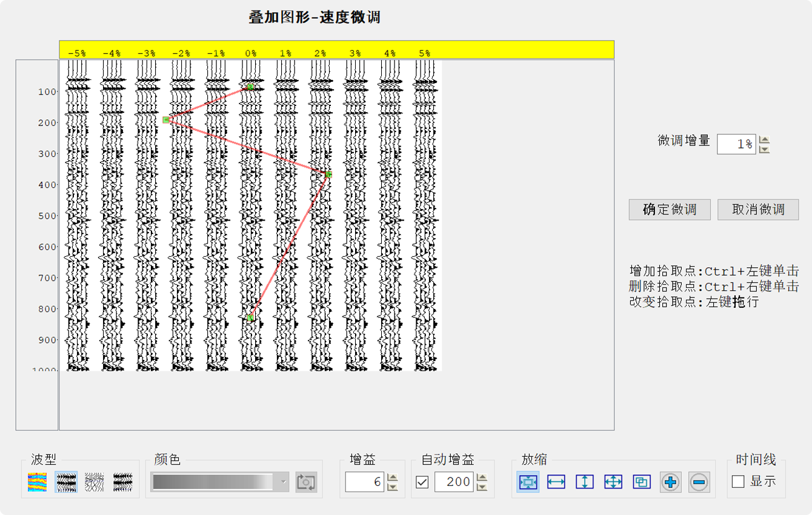Zoom out with the minus button
812x515 pixels.
[699, 482]
